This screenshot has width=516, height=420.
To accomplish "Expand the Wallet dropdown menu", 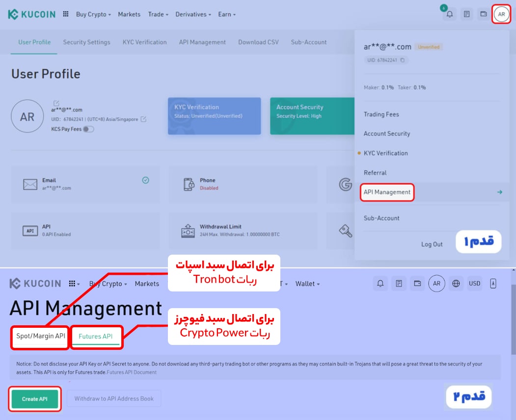I will 307,284.
